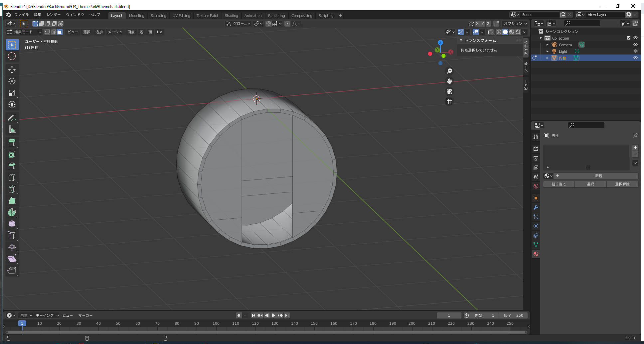Select the Spin tool
The height and width of the screenshot is (344, 644).
point(12,212)
